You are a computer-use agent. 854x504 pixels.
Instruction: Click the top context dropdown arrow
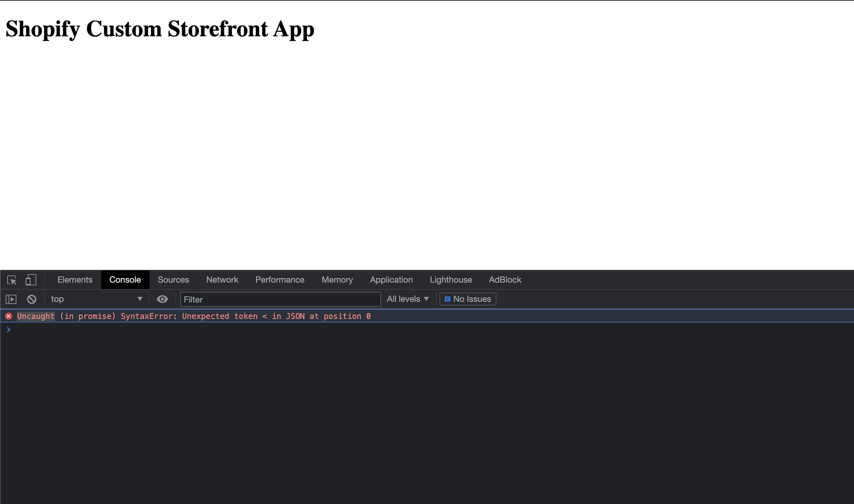click(140, 299)
